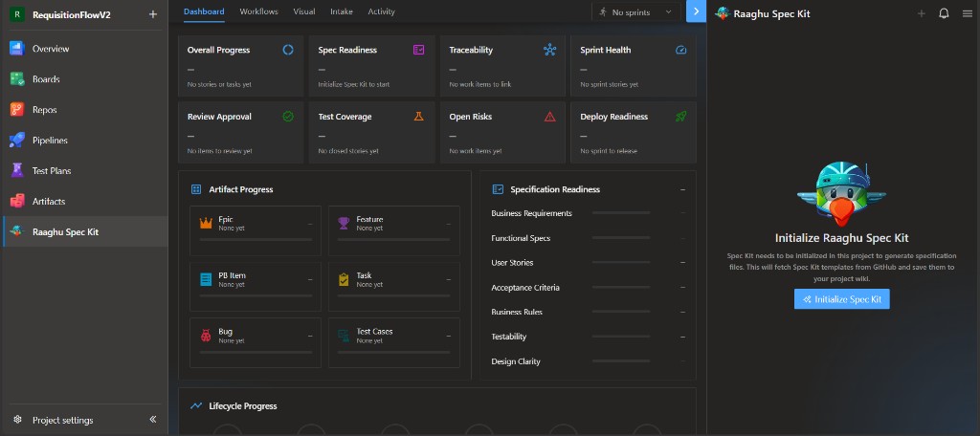Open the hamburger menu in Spec Kit panel
Viewport: 980px width, 436px height.
pos(967,13)
